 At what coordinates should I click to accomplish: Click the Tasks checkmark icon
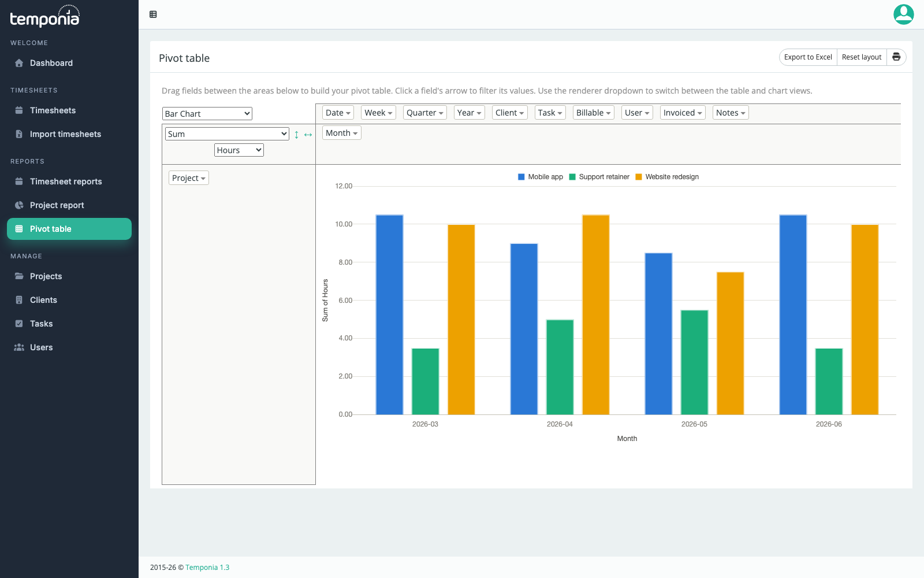click(x=19, y=324)
